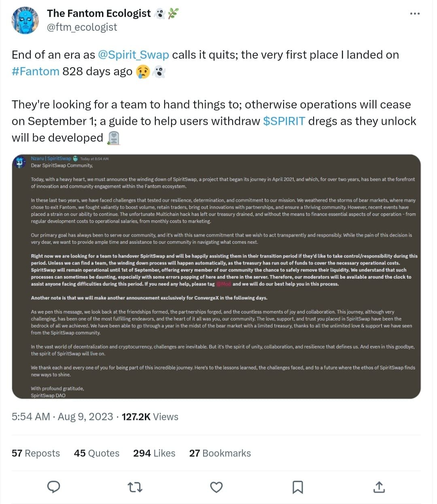Viewport: 437px width, 504px height.
Task: Click the Nzaru avatar in embedded screenshot
Action: 20,162
